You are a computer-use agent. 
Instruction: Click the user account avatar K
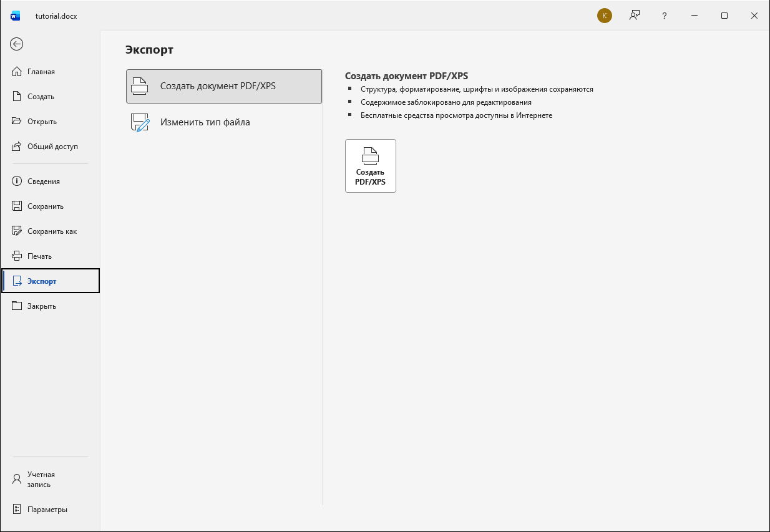coord(604,16)
